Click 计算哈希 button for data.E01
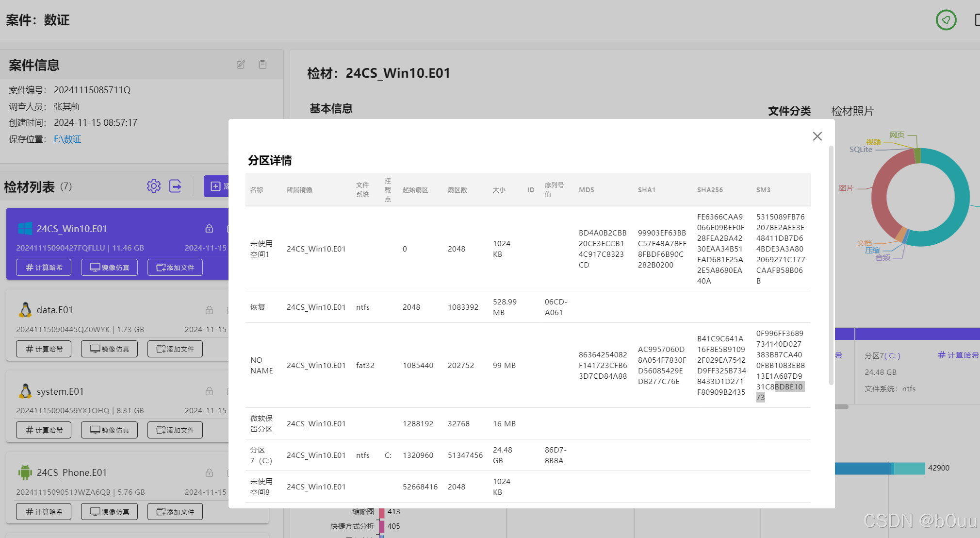This screenshot has height=538, width=980. [x=44, y=349]
